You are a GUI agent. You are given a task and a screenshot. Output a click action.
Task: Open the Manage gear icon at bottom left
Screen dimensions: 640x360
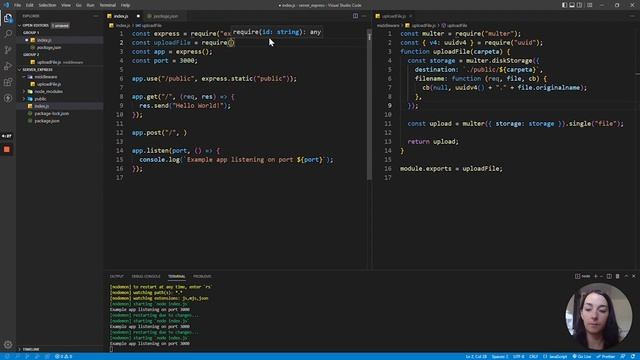(x=8, y=344)
